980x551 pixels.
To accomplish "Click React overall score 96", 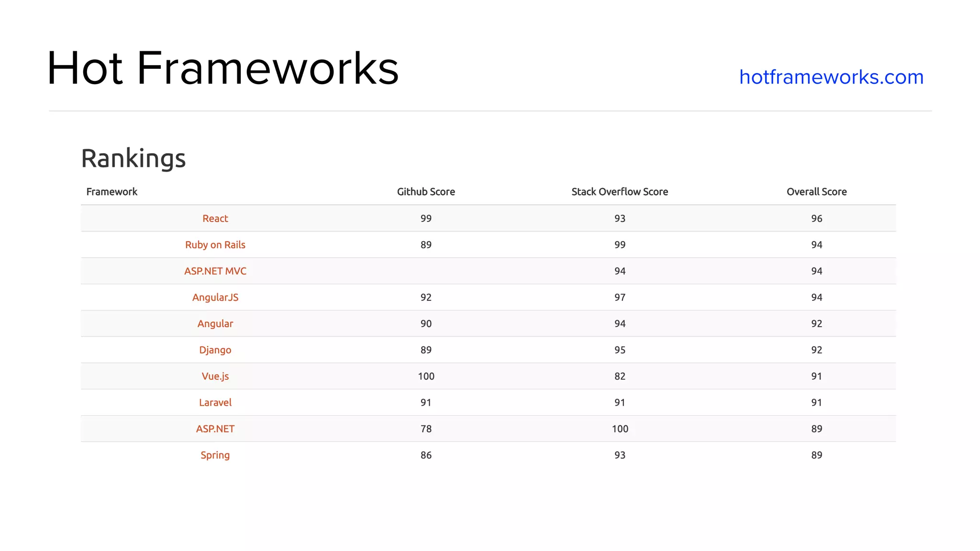I will tap(816, 219).
